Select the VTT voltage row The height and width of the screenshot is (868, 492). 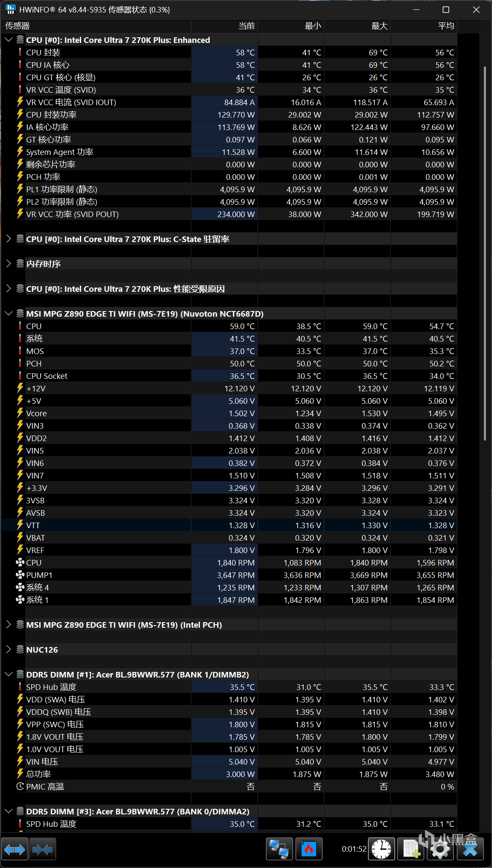(x=229, y=525)
